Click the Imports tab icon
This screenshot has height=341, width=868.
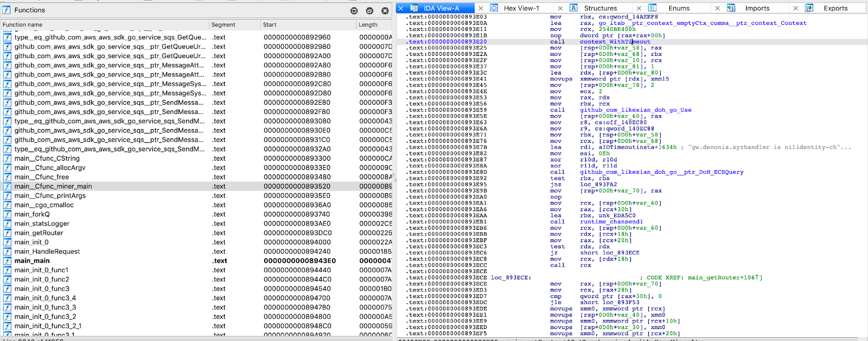[731, 8]
